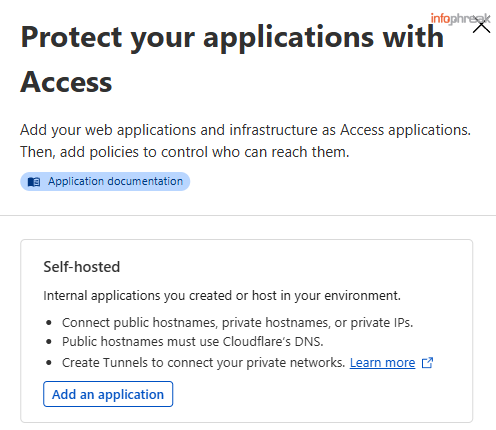
Task: Close the Protect your applications panel
Action: point(481,26)
